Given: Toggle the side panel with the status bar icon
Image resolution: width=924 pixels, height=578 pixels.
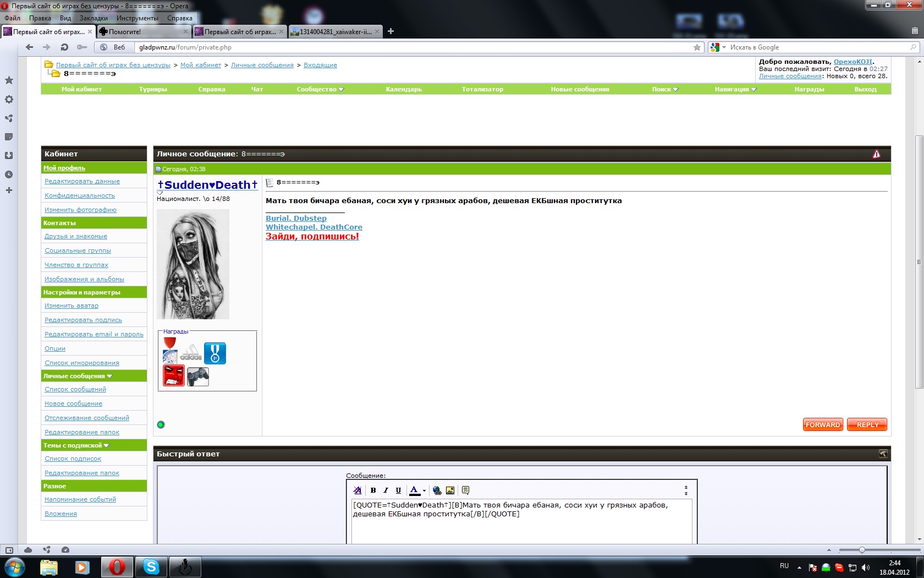Looking at the screenshot, I should tap(9, 550).
